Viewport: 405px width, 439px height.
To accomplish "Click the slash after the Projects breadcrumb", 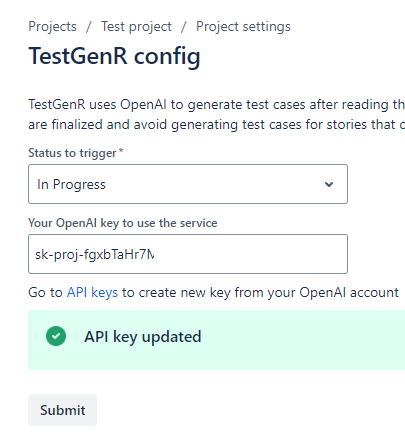I will (89, 27).
